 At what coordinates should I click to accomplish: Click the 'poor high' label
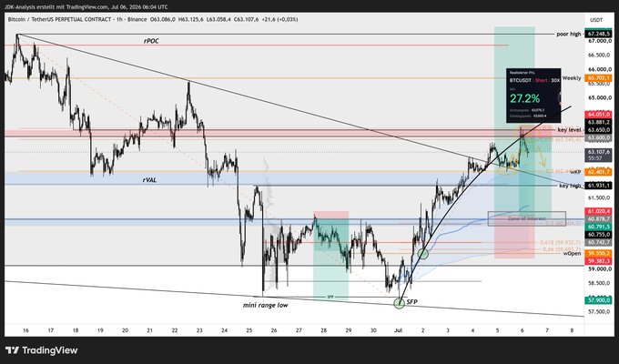click(569, 35)
